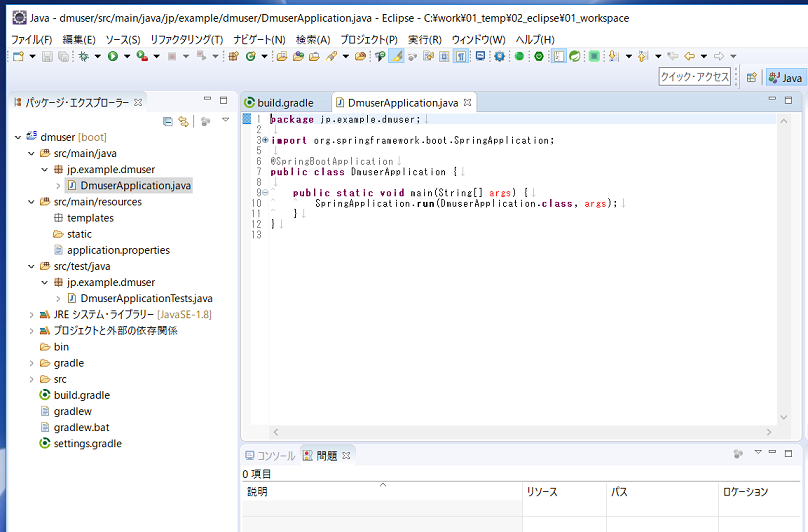Toggle Link with Editor in Package Explorer
The height and width of the screenshot is (532, 808).
(183, 121)
